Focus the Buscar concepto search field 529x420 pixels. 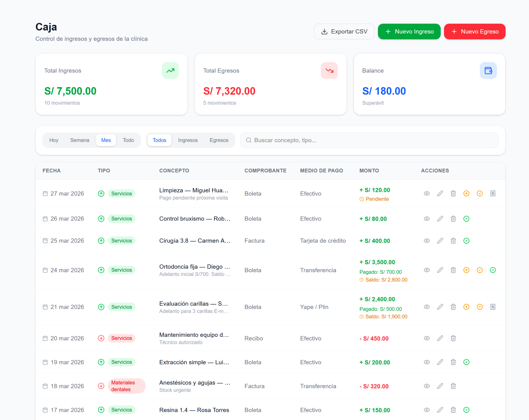click(369, 140)
